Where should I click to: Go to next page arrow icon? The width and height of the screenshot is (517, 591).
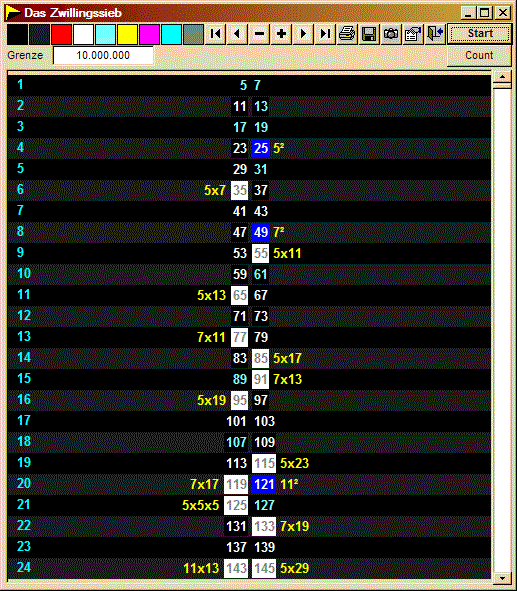pos(303,34)
